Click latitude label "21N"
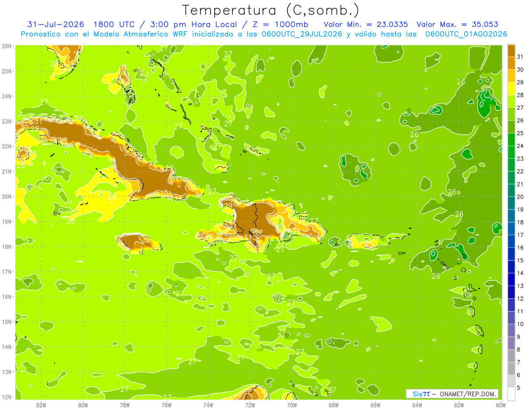 pyautogui.click(x=7, y=171)
